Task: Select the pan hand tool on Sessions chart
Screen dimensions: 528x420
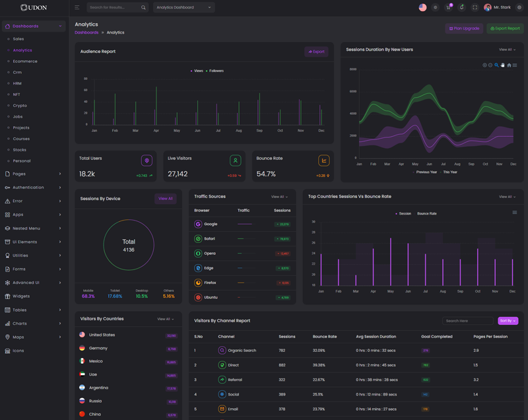Action: click(503, 65)
